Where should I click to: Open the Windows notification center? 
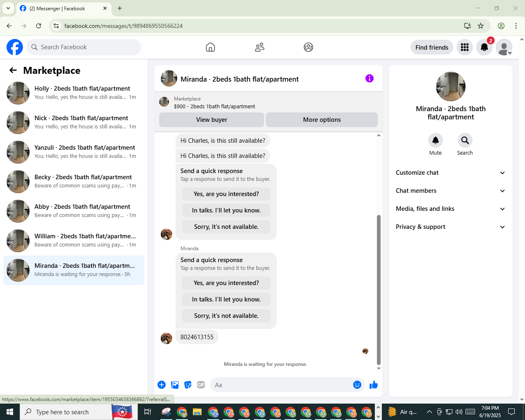click(x=511, y=412)
